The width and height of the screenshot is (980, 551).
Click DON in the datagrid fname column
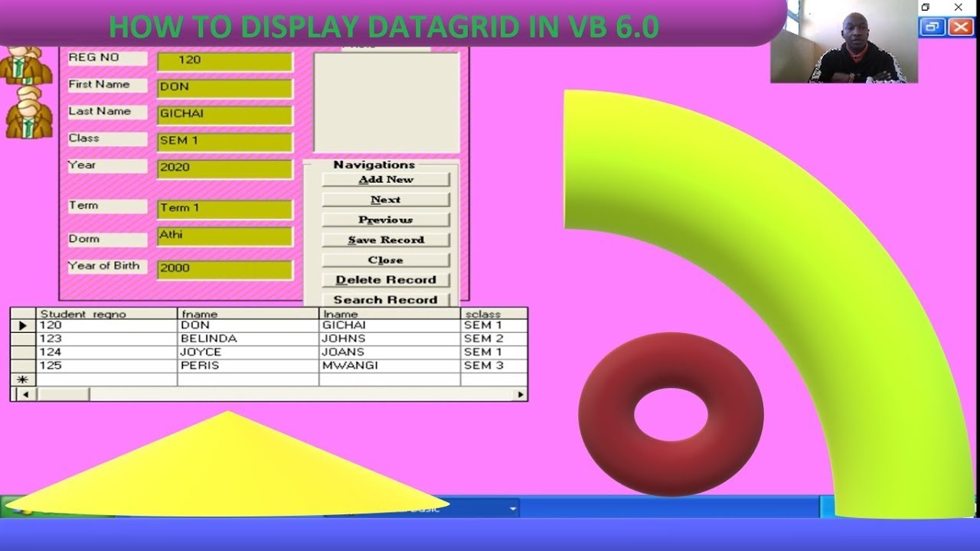point(248,325)
